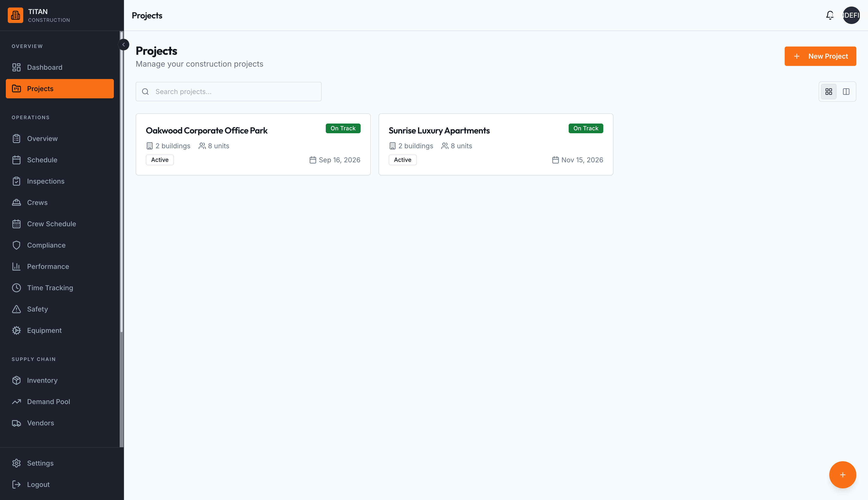Click On Track badge on Oakwood card
868x500 pixels.
(x=343, y=128)
